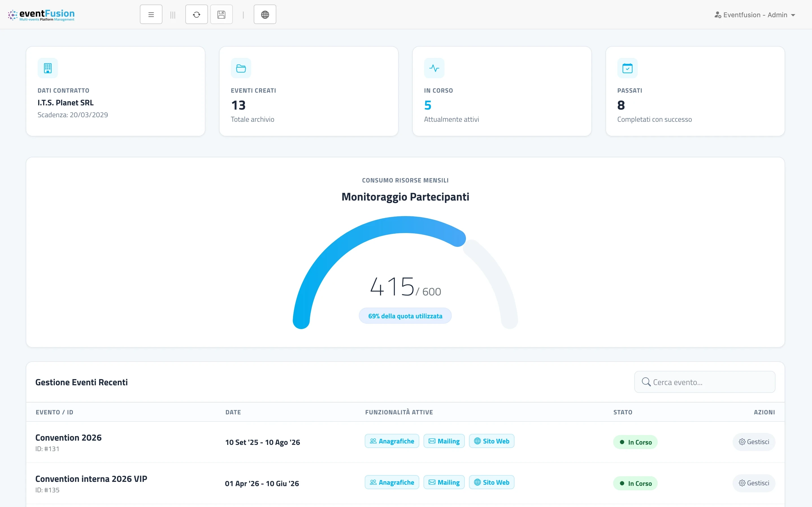Click Scadenza: 20/03/2029 text
The width and height of the screenshot is (812, 507).
click(x=73, y=115)
